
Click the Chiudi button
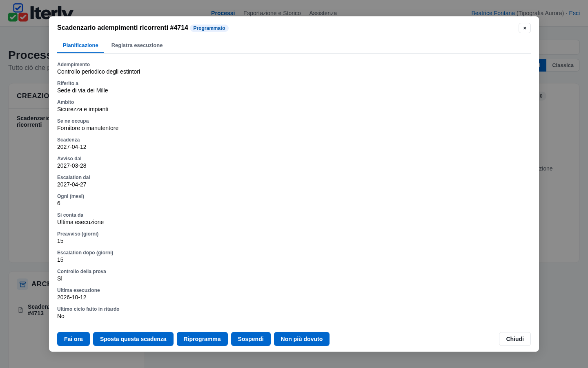click(x=515, y=339)
